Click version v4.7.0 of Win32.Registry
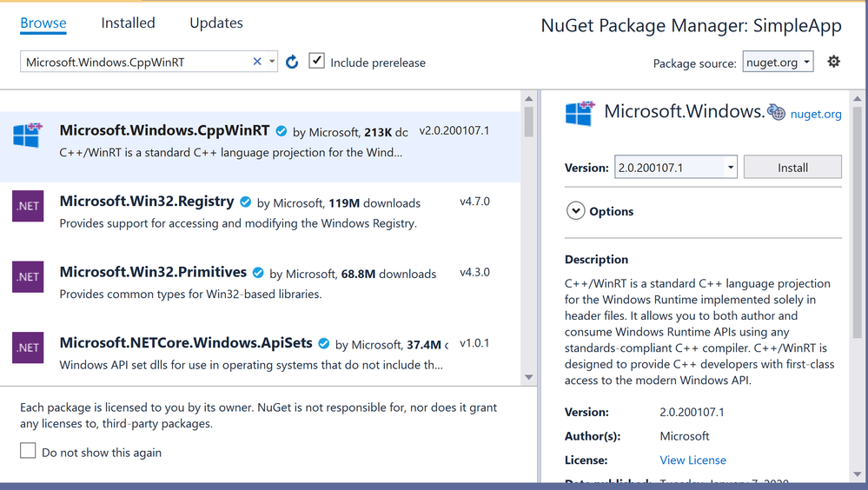868x490 pixels. [x=474, y=202]
